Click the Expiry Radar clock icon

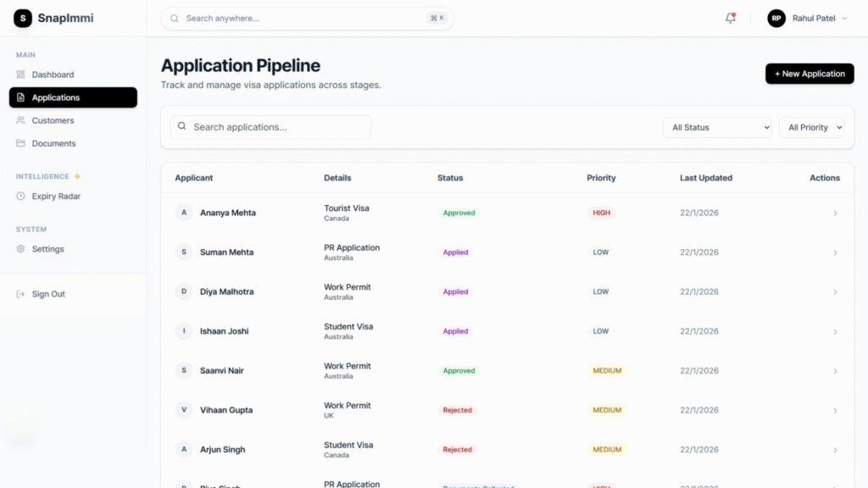tap(21, 197)
